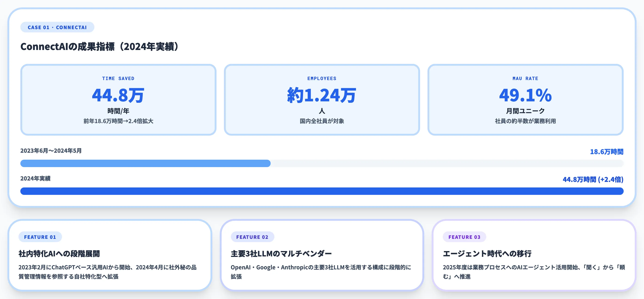Click the description starting 2023年2月にChatGPTベース
Image resolution: width=644 pixels, height=299 pixels.
[x=108, y=272]
